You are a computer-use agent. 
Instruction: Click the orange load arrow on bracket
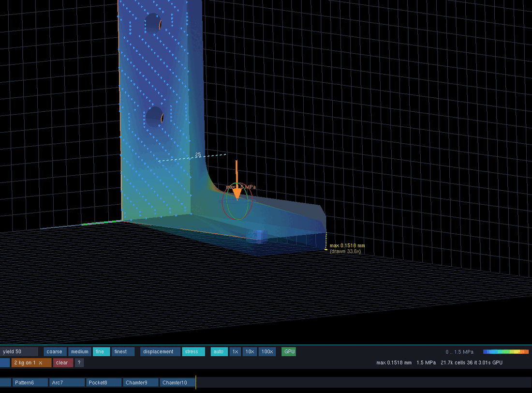tap(237, 181)
